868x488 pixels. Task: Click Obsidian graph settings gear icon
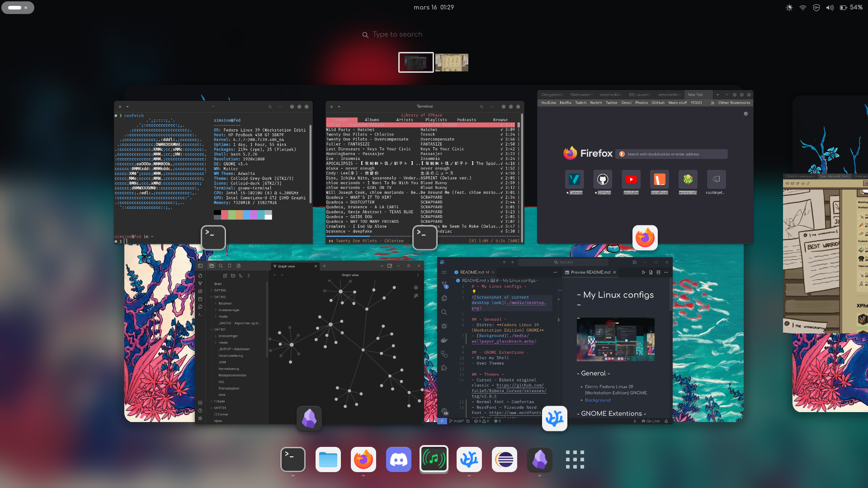(x=416, y=287)
